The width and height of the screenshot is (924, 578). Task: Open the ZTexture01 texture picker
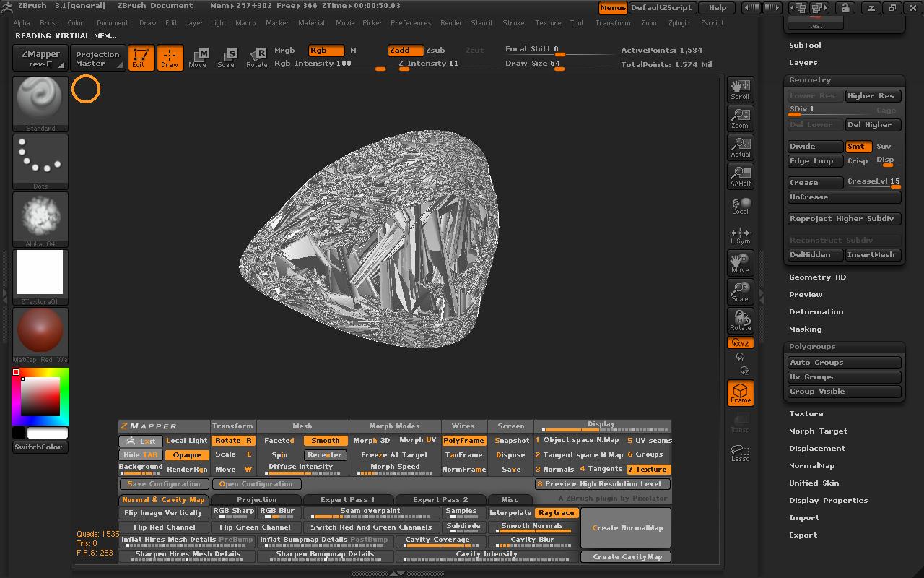pos(40,277)
